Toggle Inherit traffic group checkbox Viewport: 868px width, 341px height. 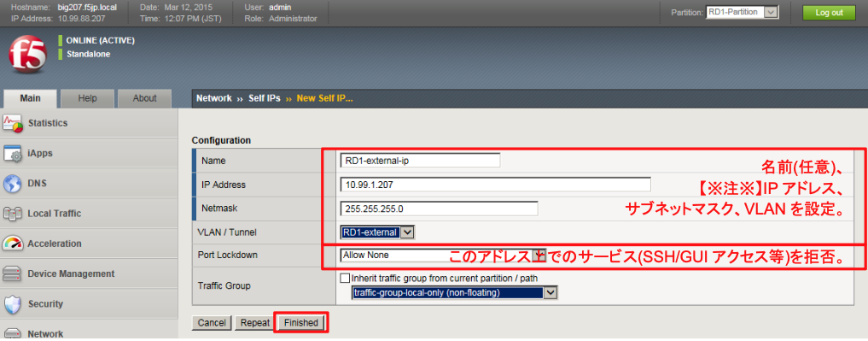[x=346, y=278]
